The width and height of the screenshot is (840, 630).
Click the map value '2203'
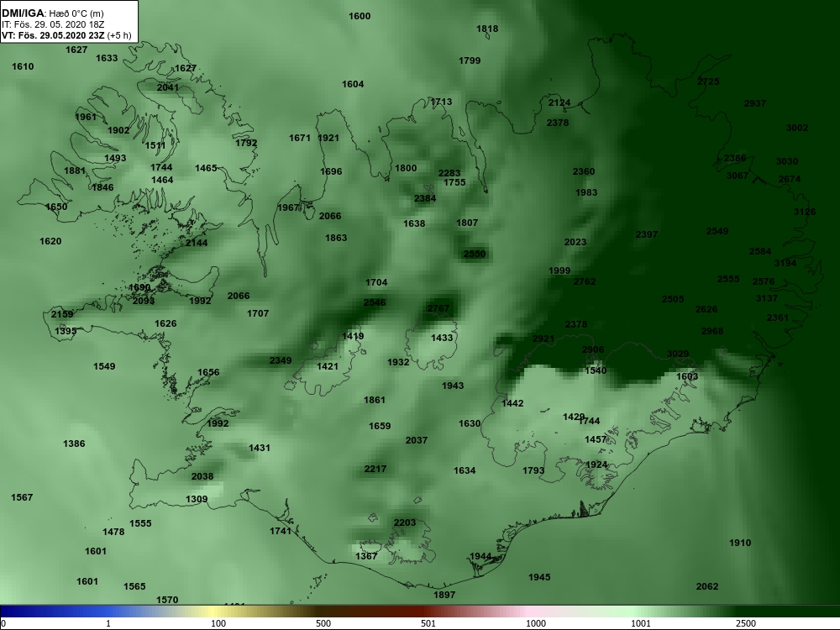[x=405, y=522]
